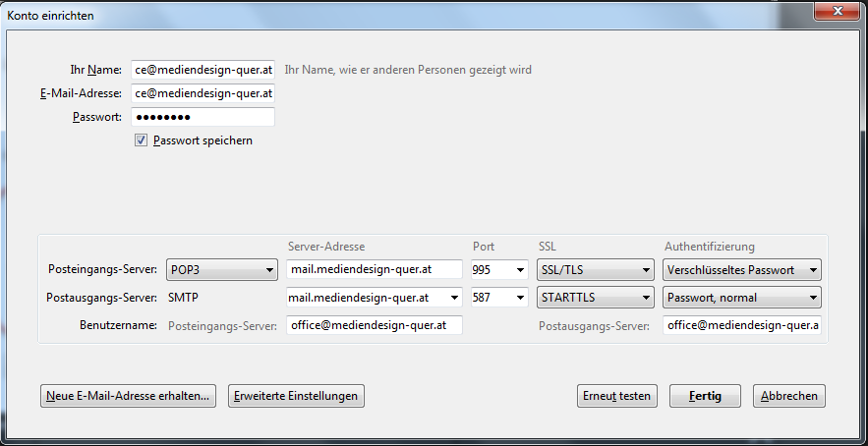Focus the Posteingangs-Server address field

click(375, 270)
